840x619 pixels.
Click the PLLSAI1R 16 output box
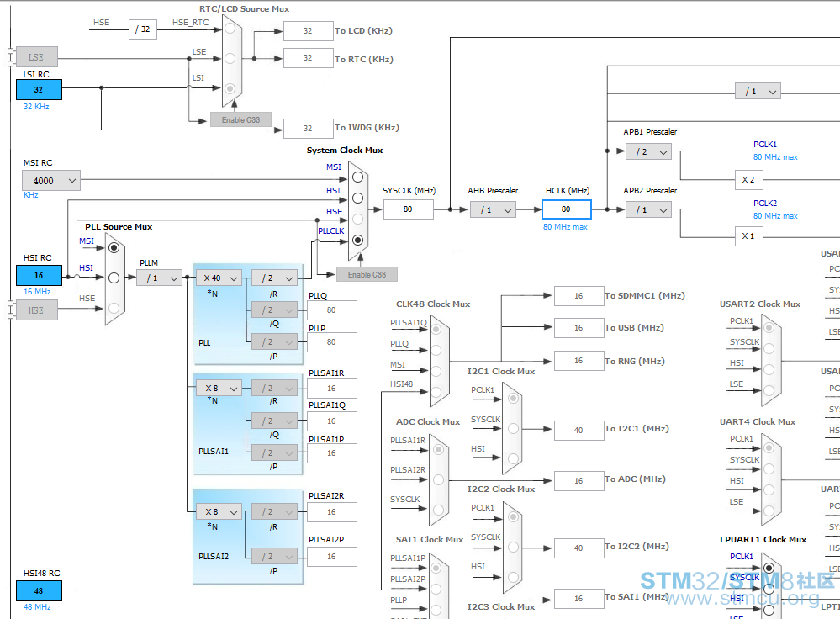pos(331,389)
